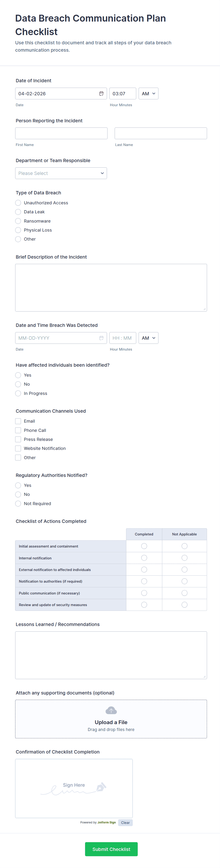The image size is (220, 868).
Task: Check the Press Release channel
Action: point(18,439)
